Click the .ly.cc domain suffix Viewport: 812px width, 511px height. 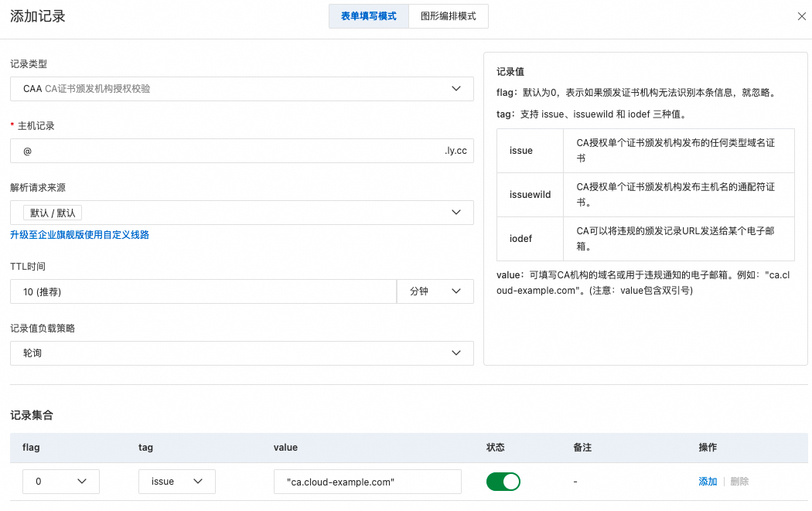455,151
